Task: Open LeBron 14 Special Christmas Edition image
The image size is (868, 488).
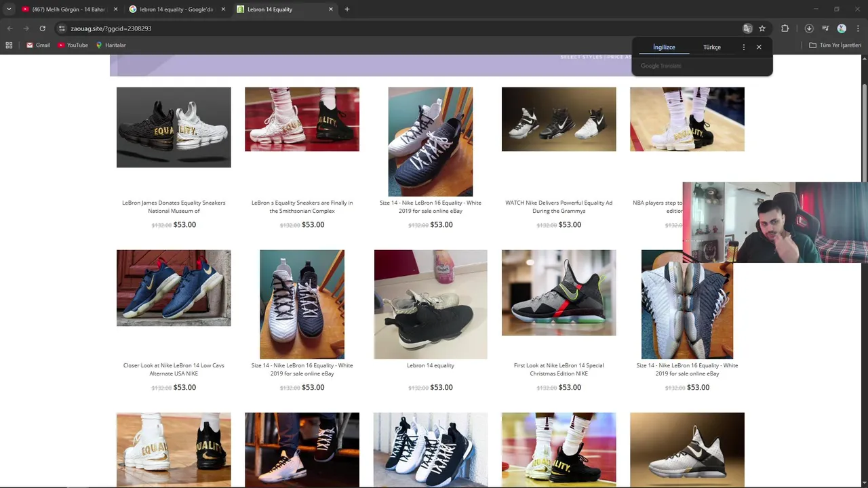Action: point(559,293)
